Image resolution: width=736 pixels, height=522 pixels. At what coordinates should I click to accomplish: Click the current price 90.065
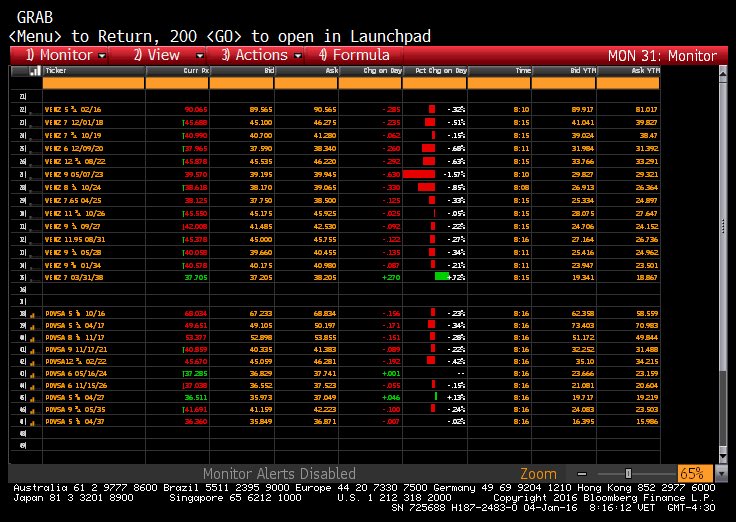click(196, 109)
